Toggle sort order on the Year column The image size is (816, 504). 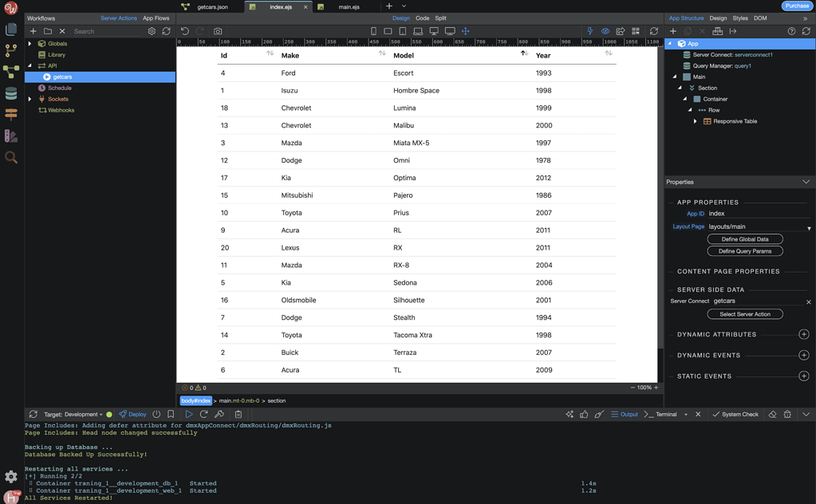[x=608, y=55]
